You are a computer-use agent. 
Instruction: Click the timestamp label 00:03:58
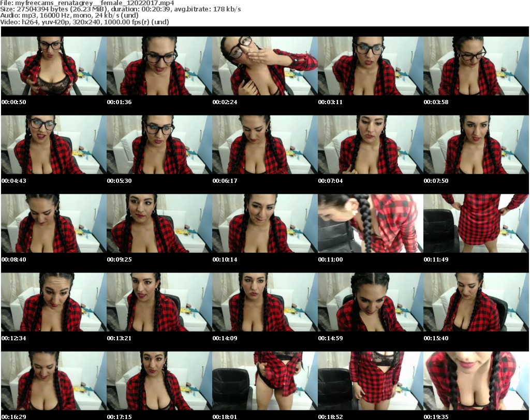(436, 102)
